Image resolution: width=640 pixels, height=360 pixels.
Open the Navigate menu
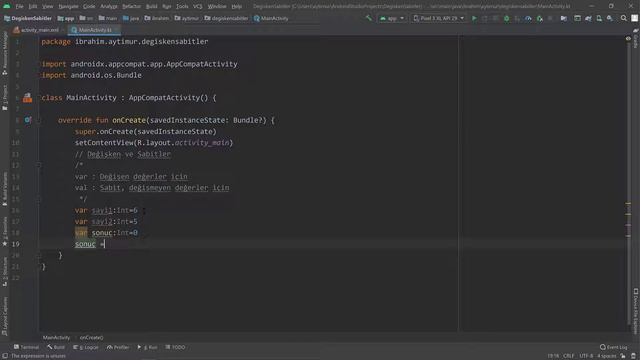click(68, 7)
